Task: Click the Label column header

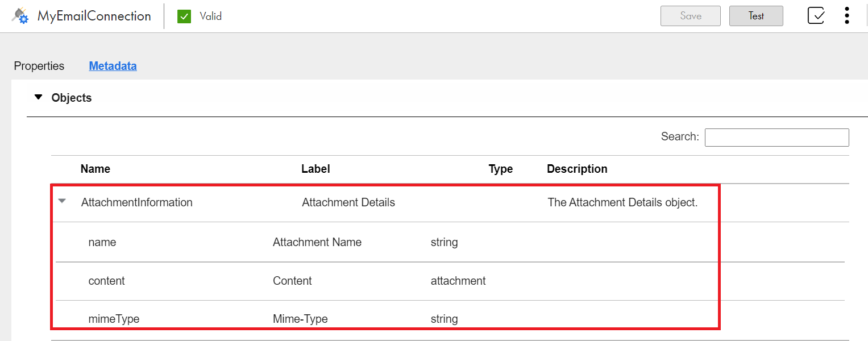Action: 315,169
